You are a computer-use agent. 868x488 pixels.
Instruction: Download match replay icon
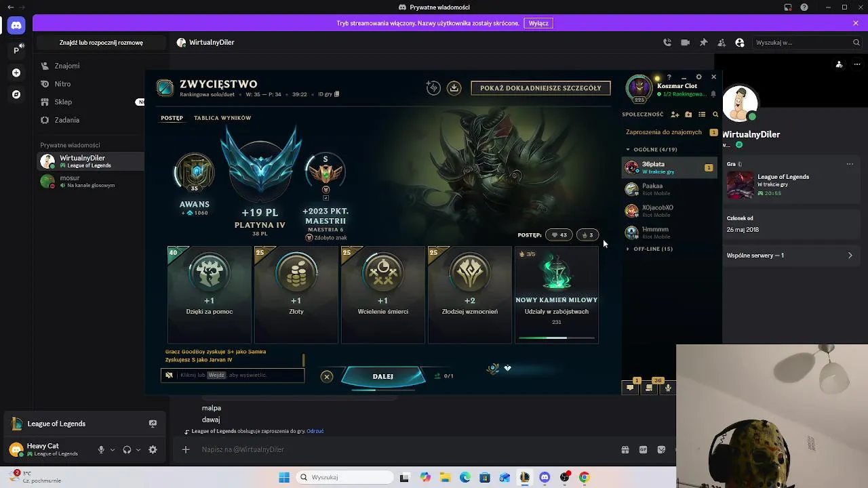point(454,88)
